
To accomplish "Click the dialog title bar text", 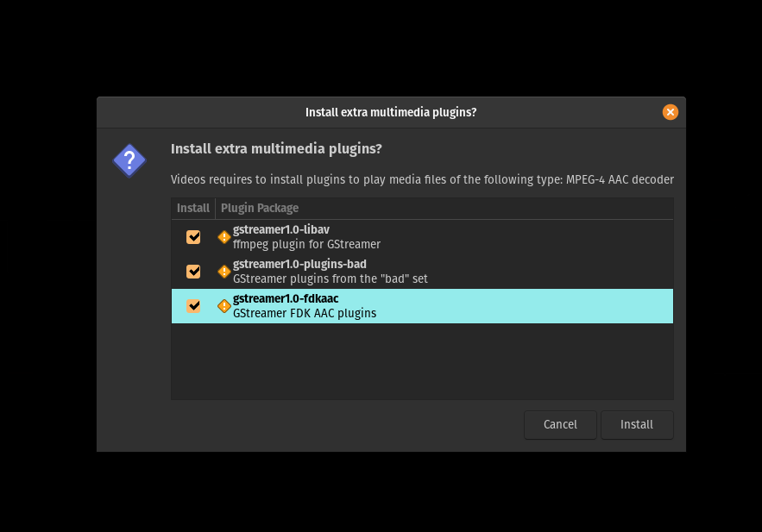I will [x=391, y=112].
